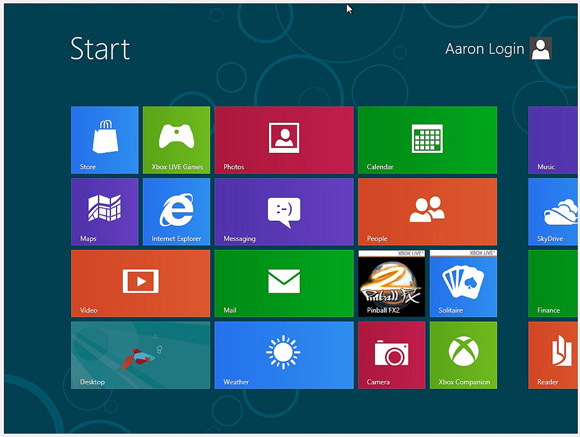Open the Weather tile

tap(284, 355)
